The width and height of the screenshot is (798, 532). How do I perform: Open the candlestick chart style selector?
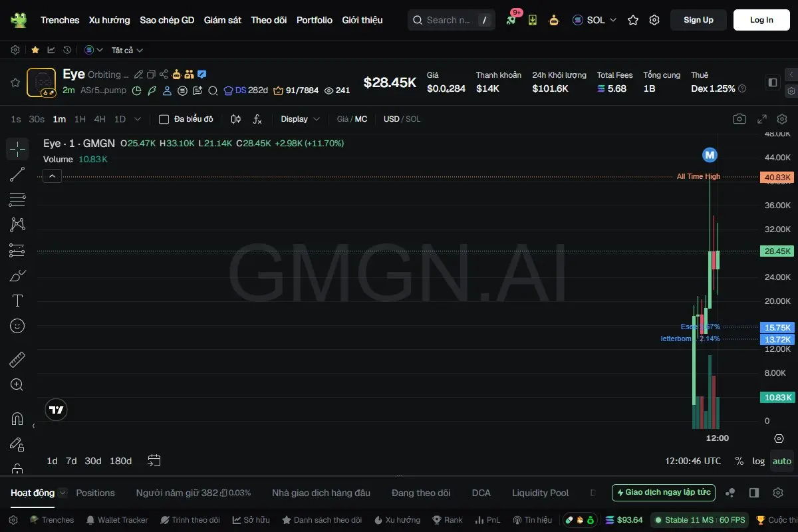coord(235,119)
